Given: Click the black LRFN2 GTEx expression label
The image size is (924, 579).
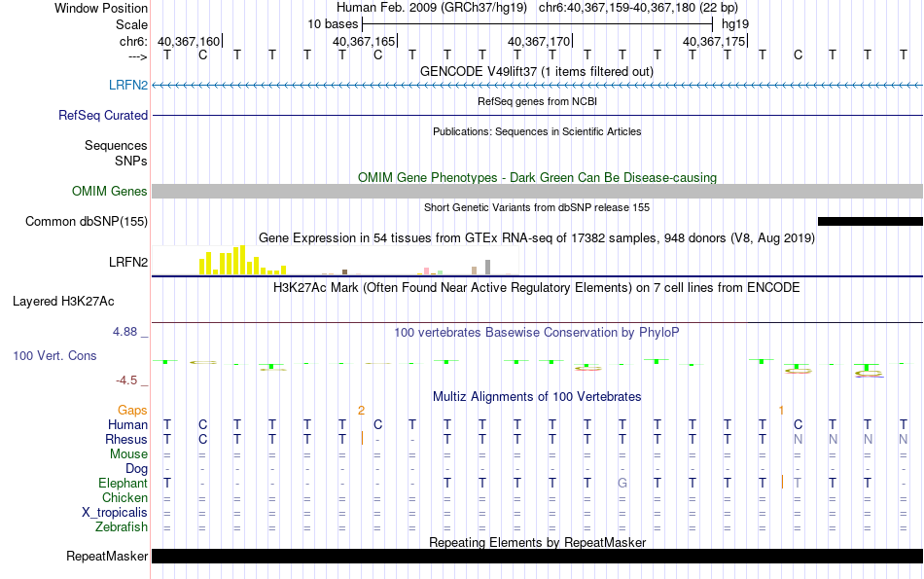Looking at the screenshot, I should tap(127, 262).
